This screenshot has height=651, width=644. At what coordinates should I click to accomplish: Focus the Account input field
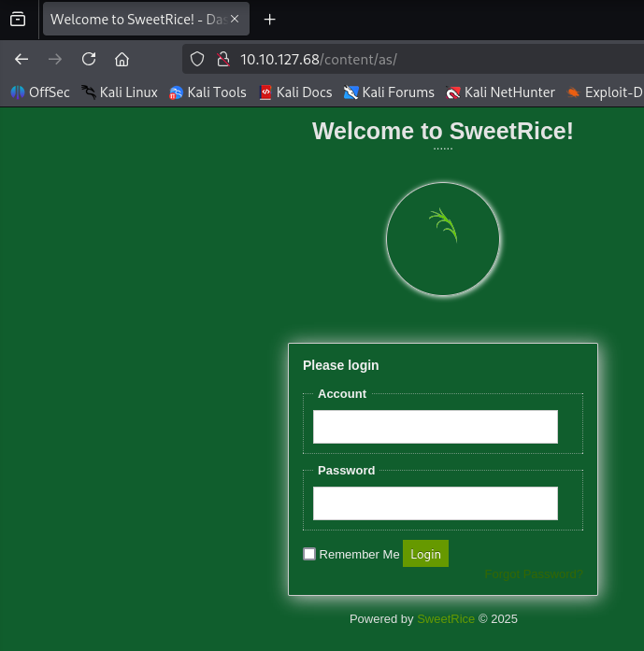point(436,427)
